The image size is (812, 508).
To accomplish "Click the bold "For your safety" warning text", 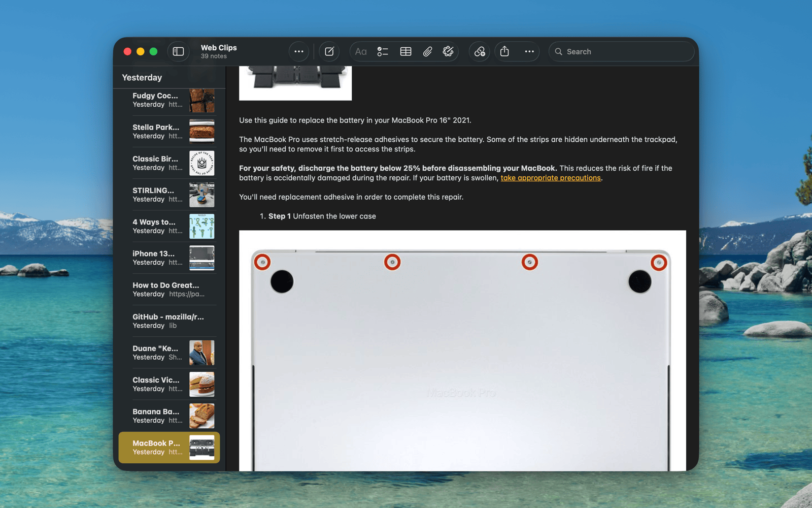I will 398,168.
